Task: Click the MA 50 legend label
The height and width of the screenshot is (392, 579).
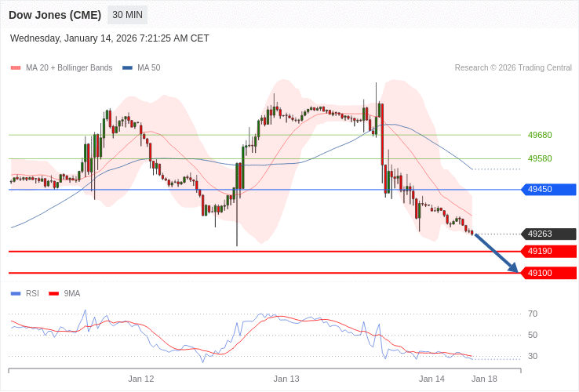Action: (149, 68)
